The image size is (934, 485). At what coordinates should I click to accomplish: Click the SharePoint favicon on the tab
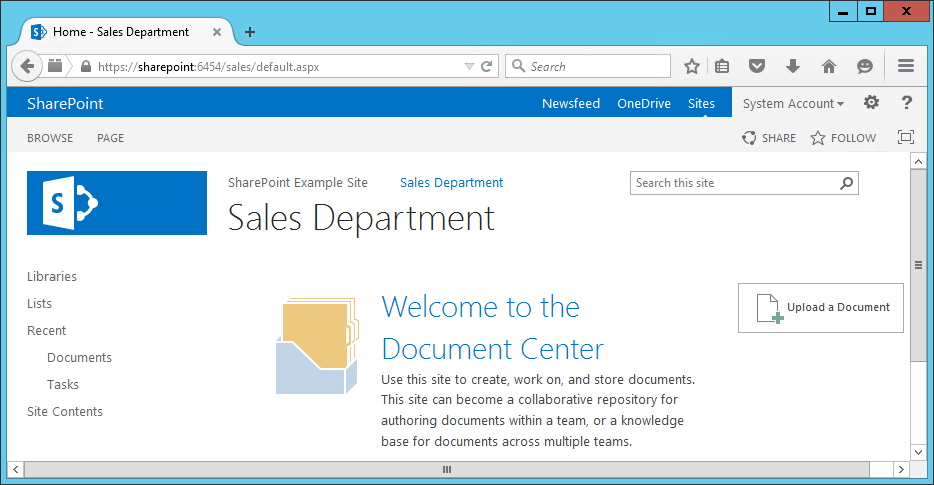[39, 32]
